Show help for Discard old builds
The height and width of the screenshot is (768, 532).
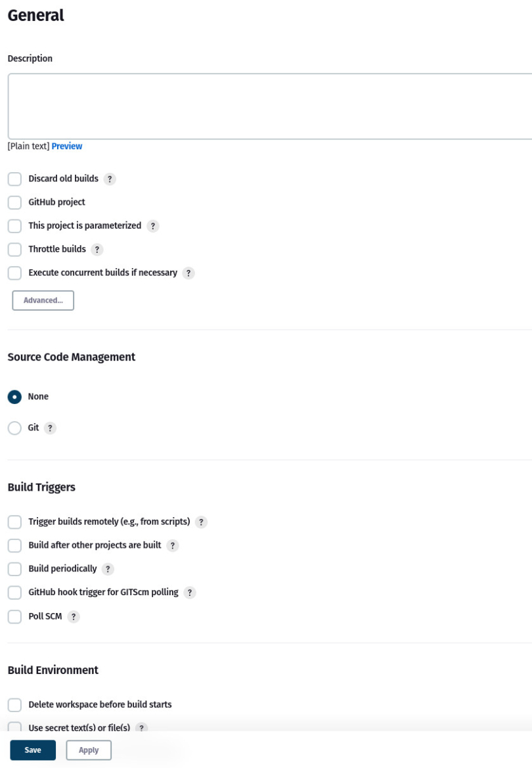coord(110,178)
